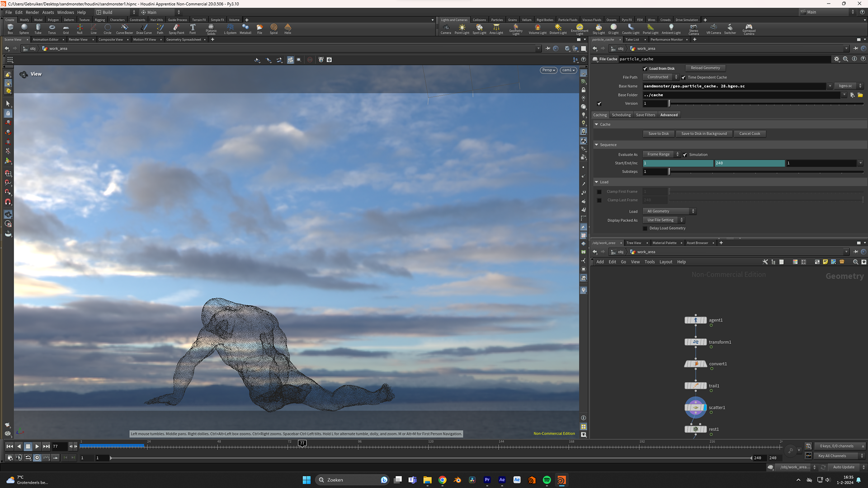868x488 pixels.
Task: Select the Sphere shelf tool
Action: 24,29
